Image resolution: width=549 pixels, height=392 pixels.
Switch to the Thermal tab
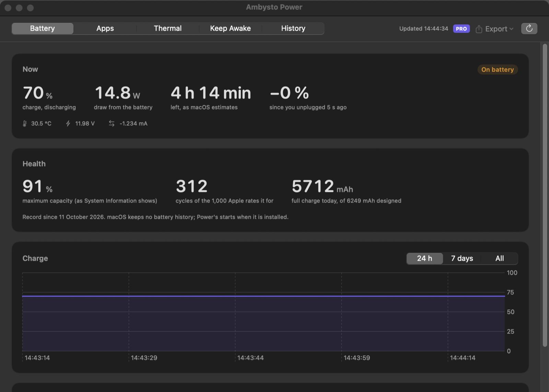(x=167, y=28)
